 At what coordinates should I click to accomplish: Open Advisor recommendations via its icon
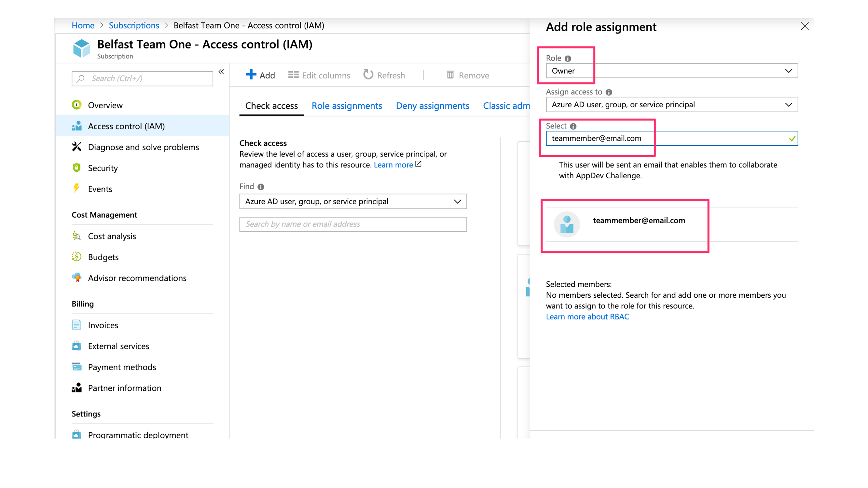(x=76, y=278)
